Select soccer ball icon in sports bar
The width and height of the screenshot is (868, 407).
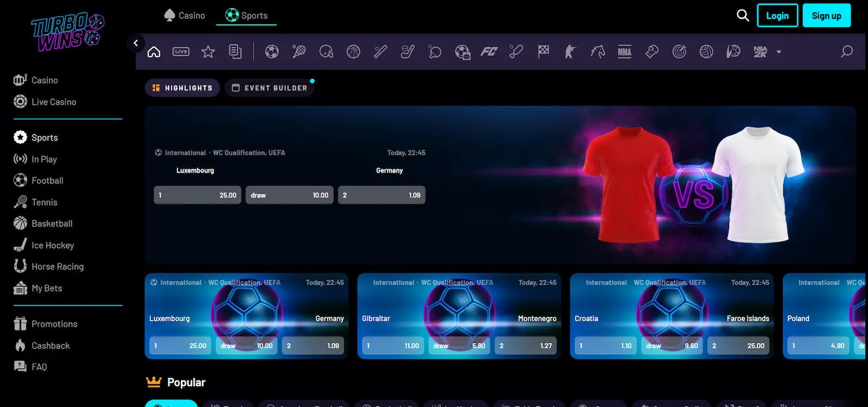click(272, 52)
